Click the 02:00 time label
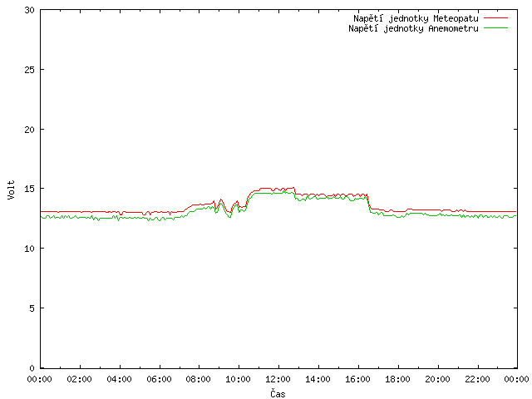This screenshot has width=532, height=399. (x=80, y=379)
